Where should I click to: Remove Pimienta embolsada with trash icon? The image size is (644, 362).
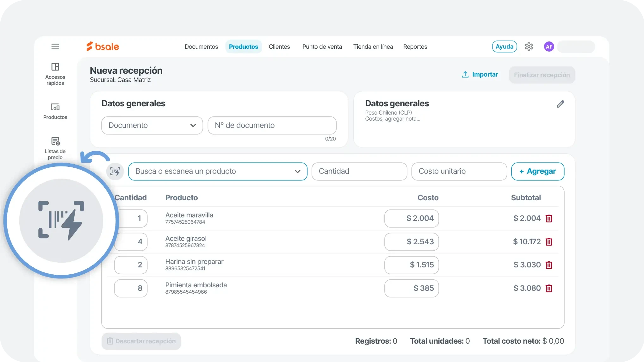pyautogui.click(x=549, y=288)
